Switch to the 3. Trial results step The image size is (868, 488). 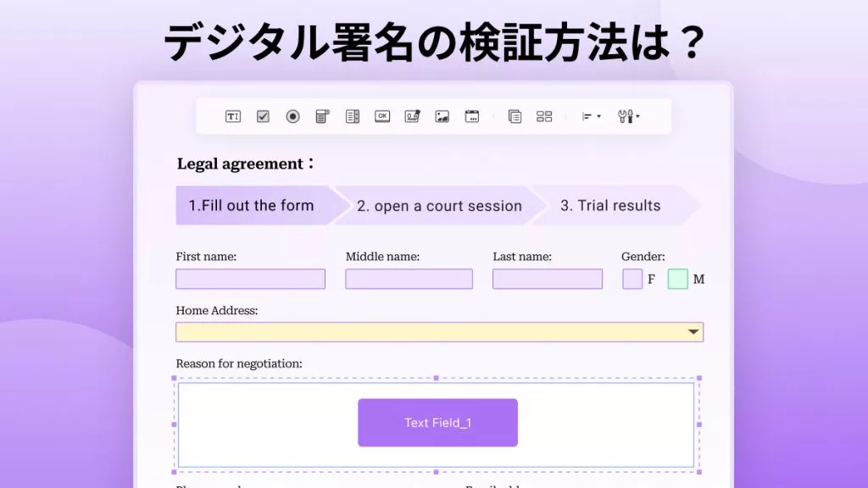pyautogui.click(x=610, y=206)
